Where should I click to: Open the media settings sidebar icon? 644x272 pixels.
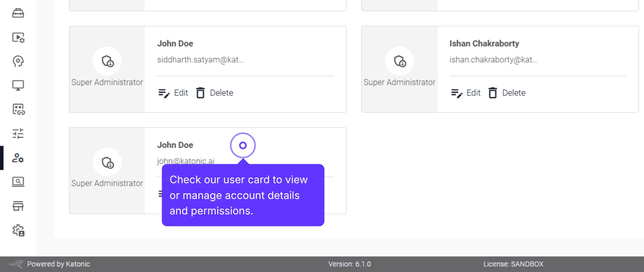pos(18,37)
